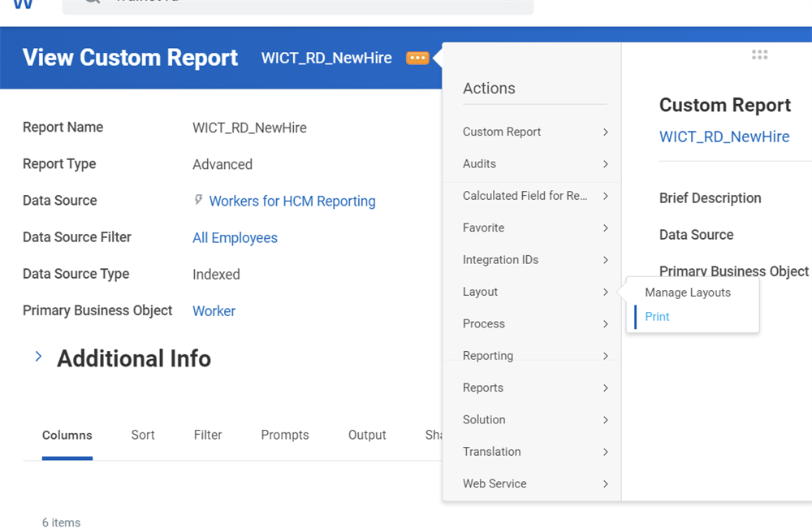Viewport: 812px width, 529px height.
Task: Open the Web Service submenu
Action: [x=535, y=484]
